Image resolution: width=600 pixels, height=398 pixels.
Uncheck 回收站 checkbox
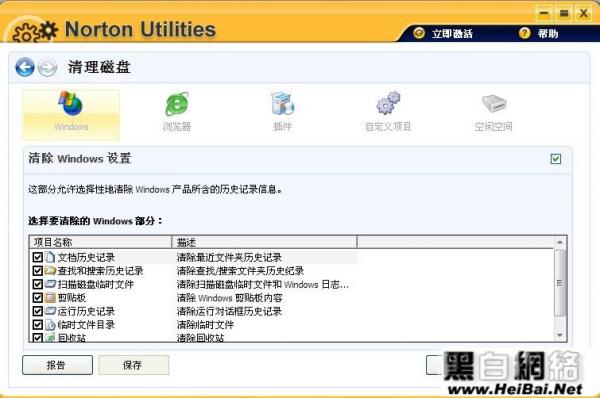coord(38,337)
